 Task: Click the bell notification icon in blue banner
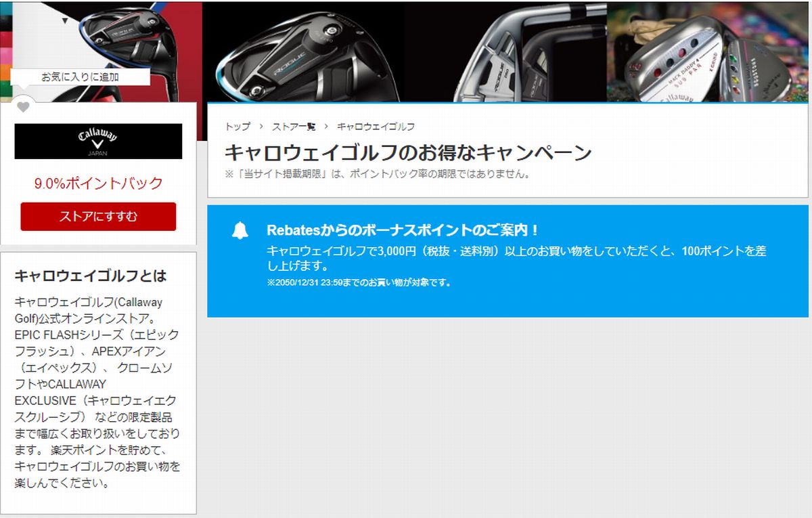(x=240, y=230)
